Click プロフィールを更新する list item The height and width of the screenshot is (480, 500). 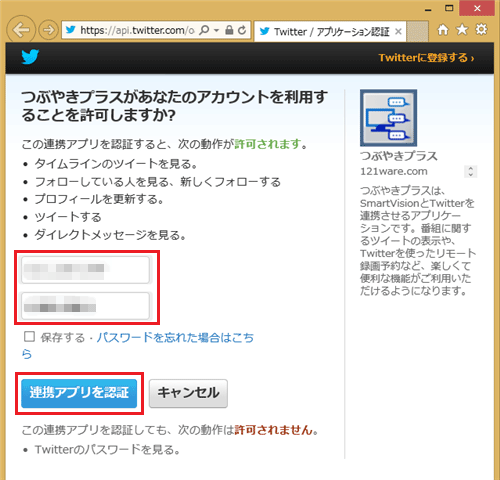point(99,199)
